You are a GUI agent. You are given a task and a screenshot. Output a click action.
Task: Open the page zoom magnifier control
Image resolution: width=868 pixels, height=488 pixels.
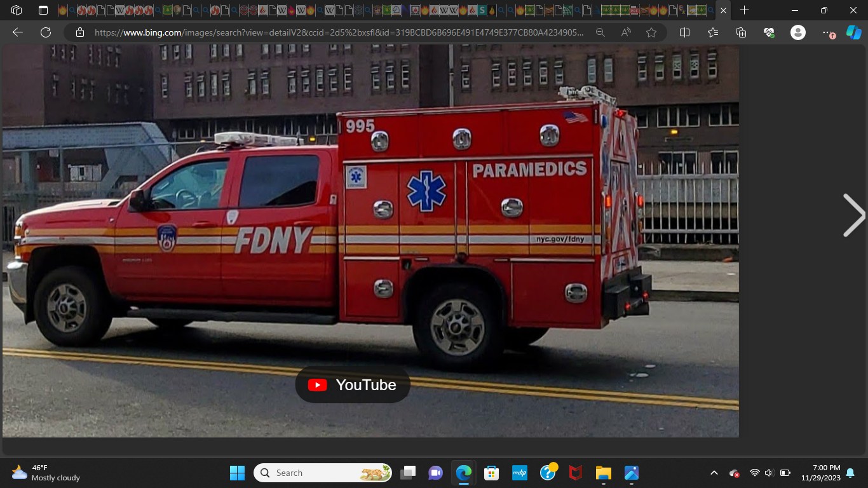[x=600, y=32]
